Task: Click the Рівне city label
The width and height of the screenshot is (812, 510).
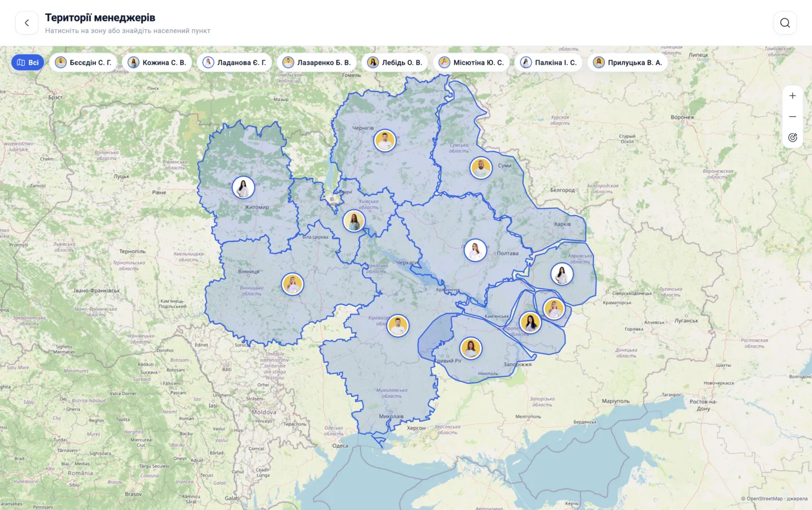Action: click(x=159, y=192)
